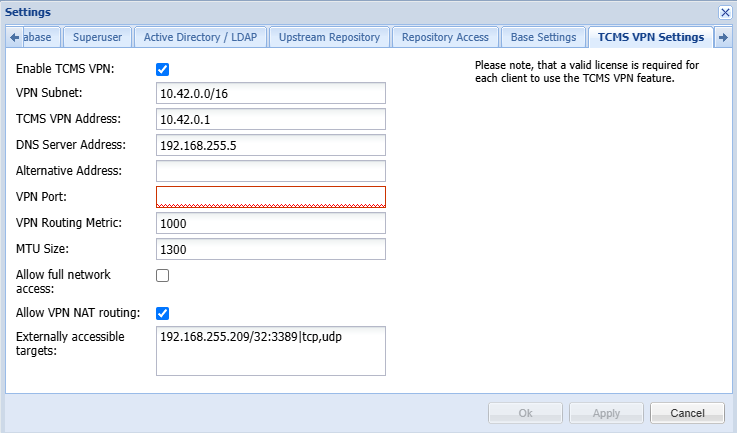Click the VPN Routing Metric field
The image size is (737, 433).
pos(271,223)
